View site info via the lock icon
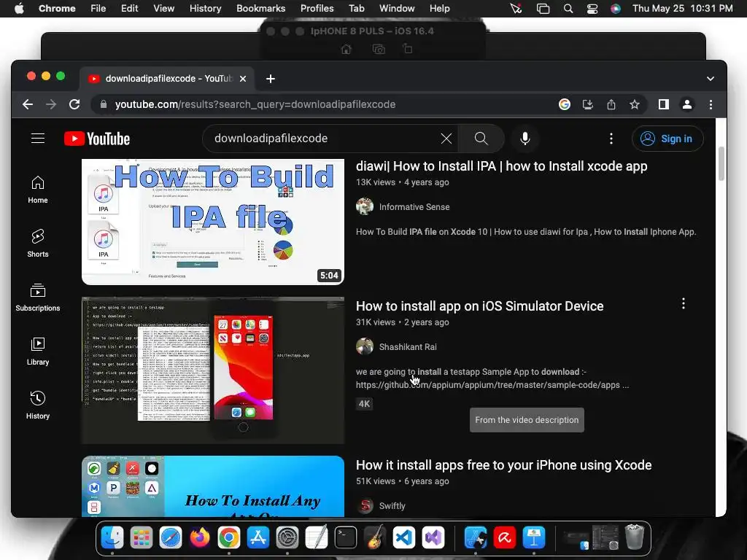Image resolution: width=747 pixels, height=560 pixels. (104, 104)
